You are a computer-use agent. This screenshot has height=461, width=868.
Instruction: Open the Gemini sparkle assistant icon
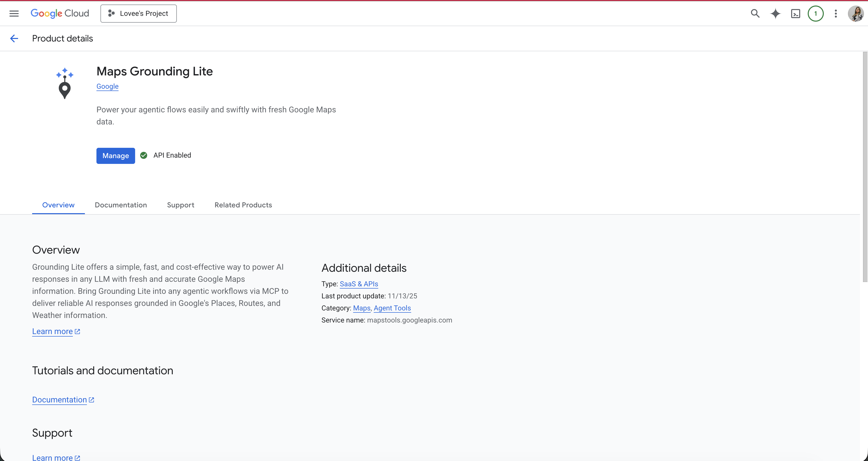pos(775,14)
